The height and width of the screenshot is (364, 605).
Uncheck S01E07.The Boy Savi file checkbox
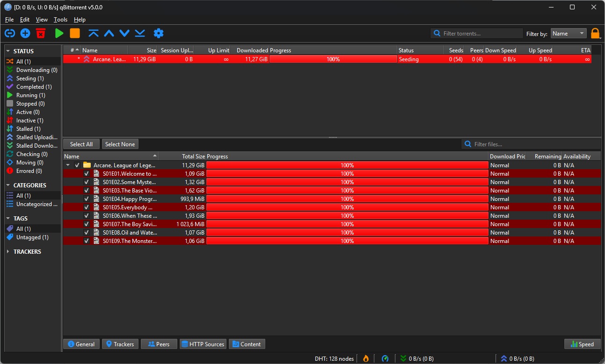pyautogui.click(x=87, y=224)
